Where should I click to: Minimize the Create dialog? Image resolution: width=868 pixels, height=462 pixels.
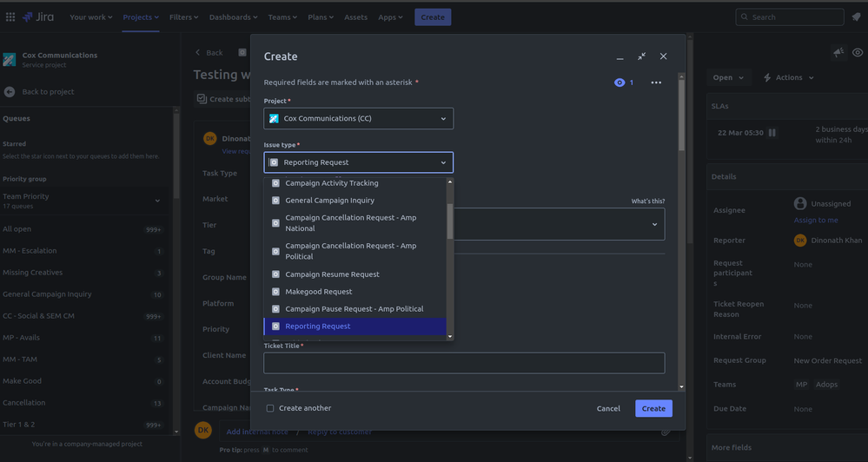620,56
